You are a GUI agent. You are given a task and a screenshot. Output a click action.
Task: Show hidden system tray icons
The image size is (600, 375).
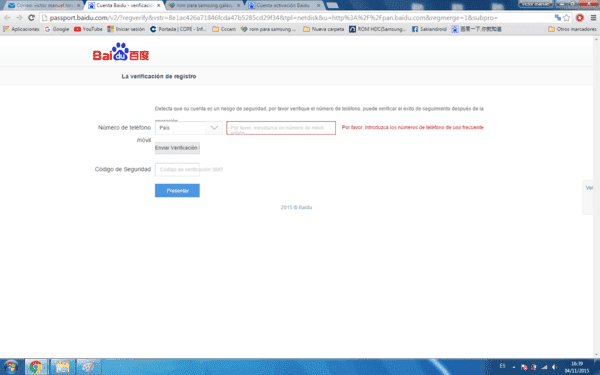514,367
